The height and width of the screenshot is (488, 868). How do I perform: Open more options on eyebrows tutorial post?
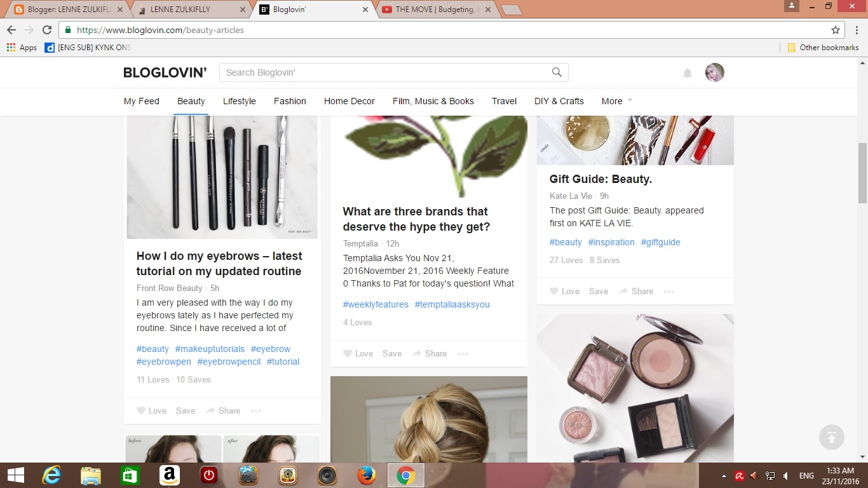click(256, 410)
